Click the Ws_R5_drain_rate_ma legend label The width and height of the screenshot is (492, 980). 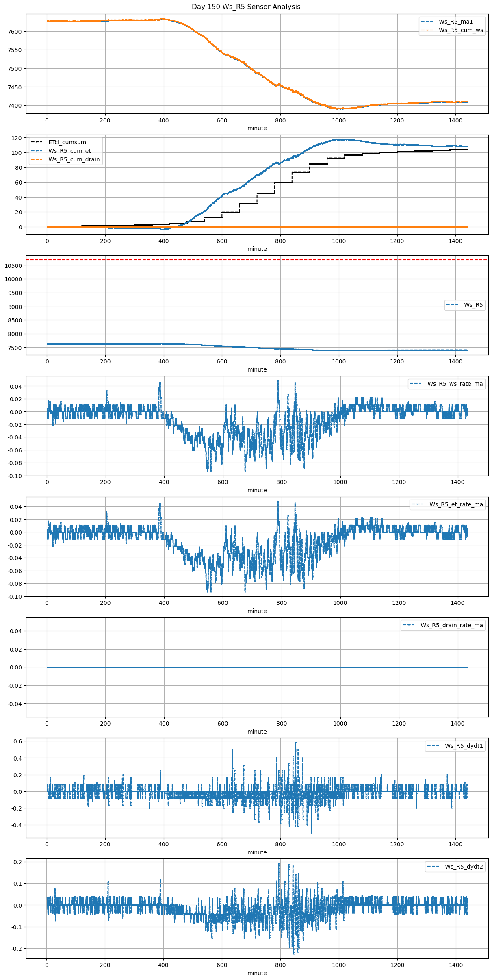tap(452, 625)
